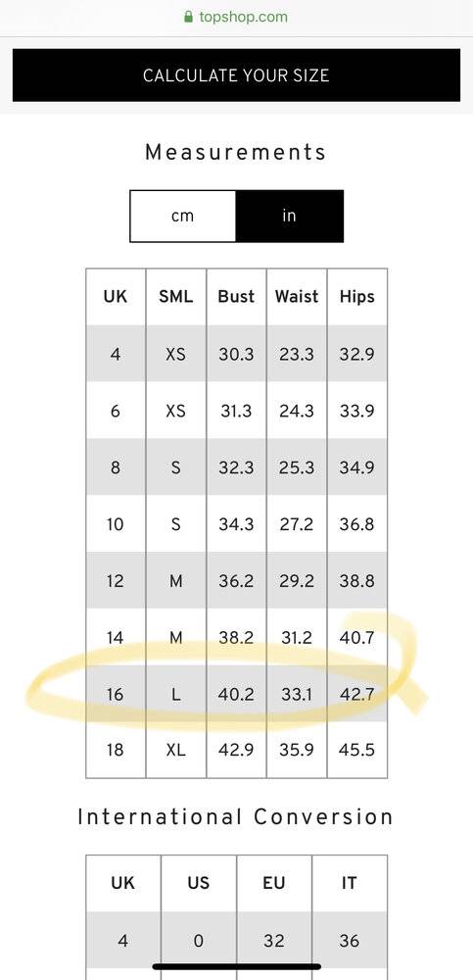This screenshot has width=473, height=980.
Task: Click the EU conversion column header
Action: tap(273, 884)
